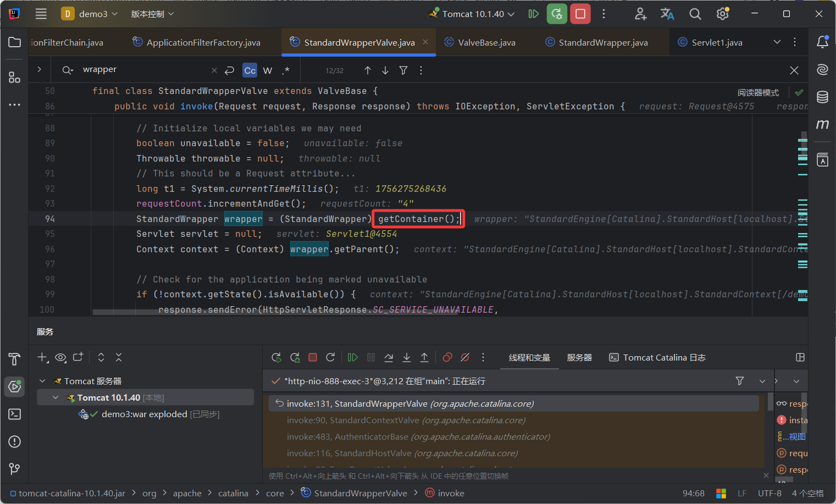Stop the running Tomcat server from top toolbar
836x504 pixels.
[x=580, y=14]
